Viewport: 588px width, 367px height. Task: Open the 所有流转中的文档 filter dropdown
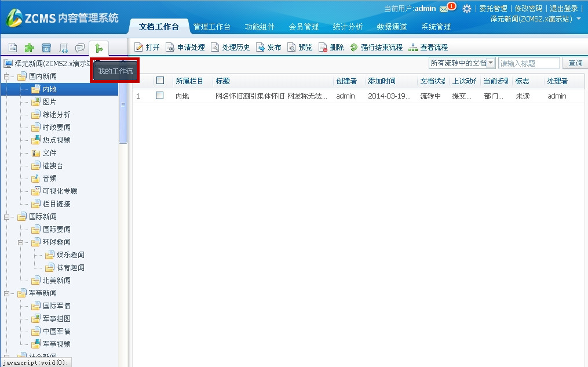462,63
